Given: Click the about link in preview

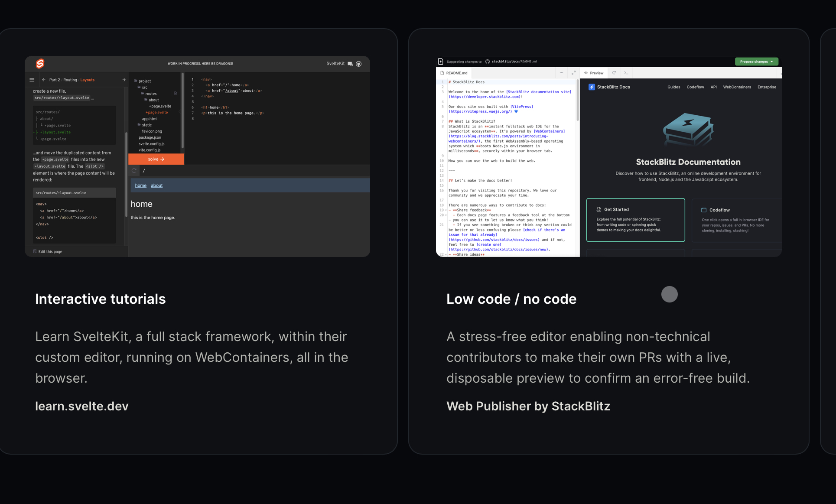Looking at the screenshot, I should coord(156,185).
